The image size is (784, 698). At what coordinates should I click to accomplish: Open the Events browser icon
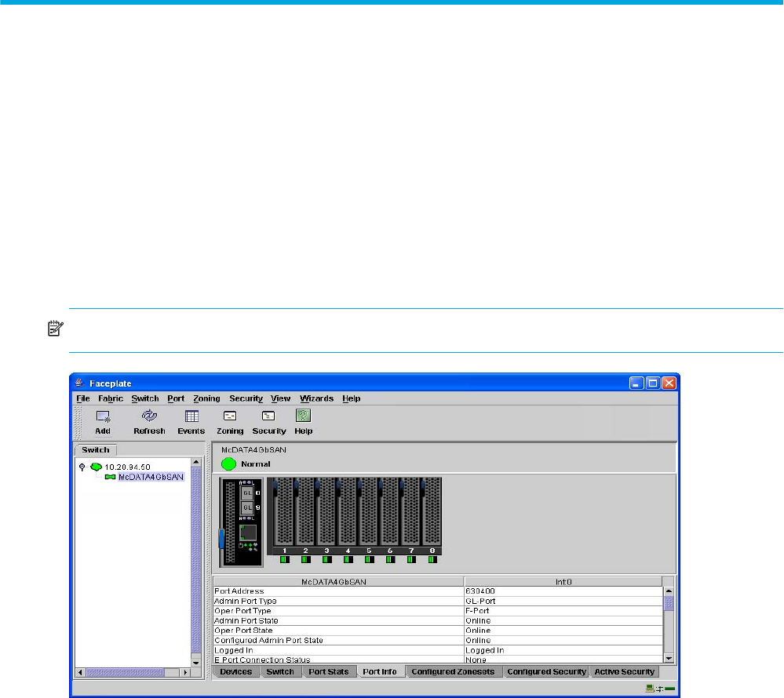(x=191, y=416)
